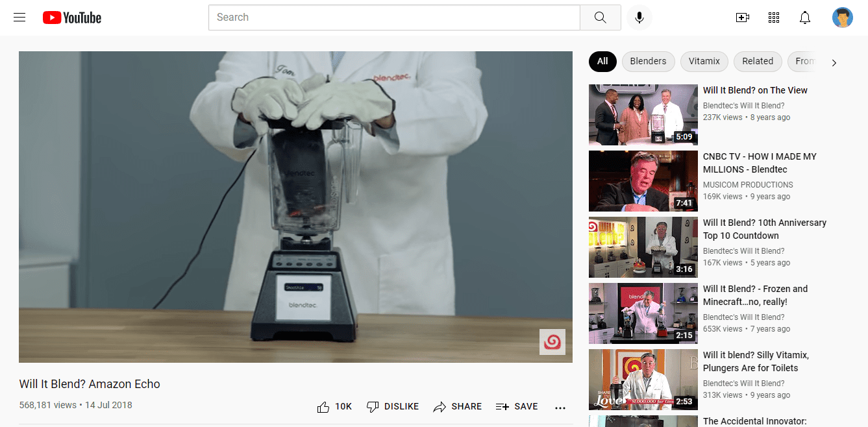Open thumbnail for 10th Anniversary Top 10 Countdown
This screenshot has height=427, width=868.
point(643,247)
